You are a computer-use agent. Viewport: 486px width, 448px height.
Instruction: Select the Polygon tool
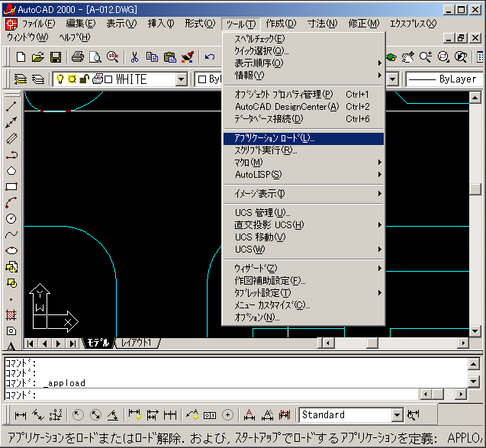tap(11, 171)
